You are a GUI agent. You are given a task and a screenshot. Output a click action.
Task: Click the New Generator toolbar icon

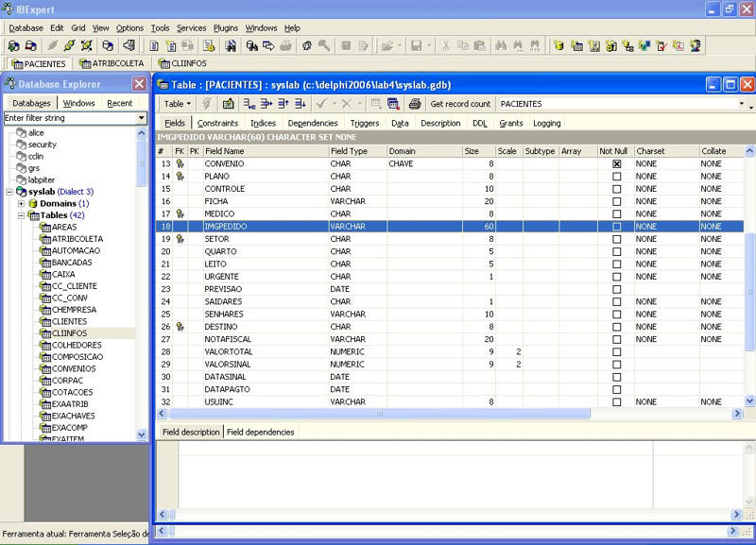tap(644, 45)
